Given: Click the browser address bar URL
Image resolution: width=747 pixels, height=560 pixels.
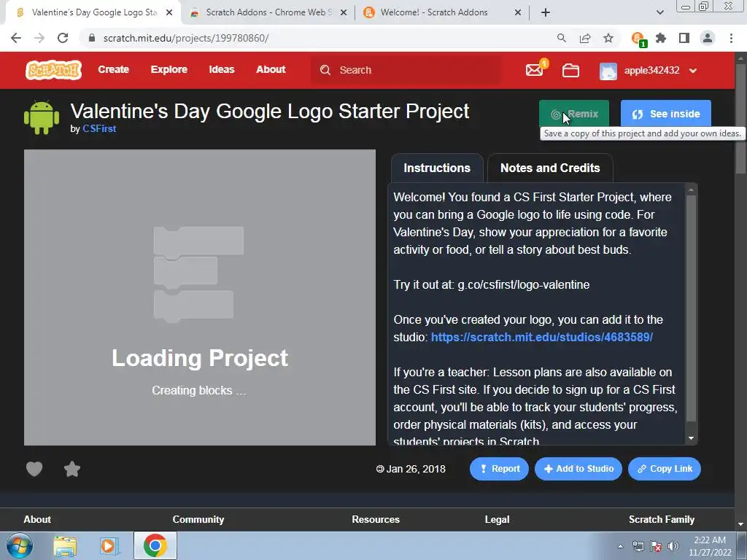Looking at the screenshot, I should pyautogui.click(x=186, y=38).
